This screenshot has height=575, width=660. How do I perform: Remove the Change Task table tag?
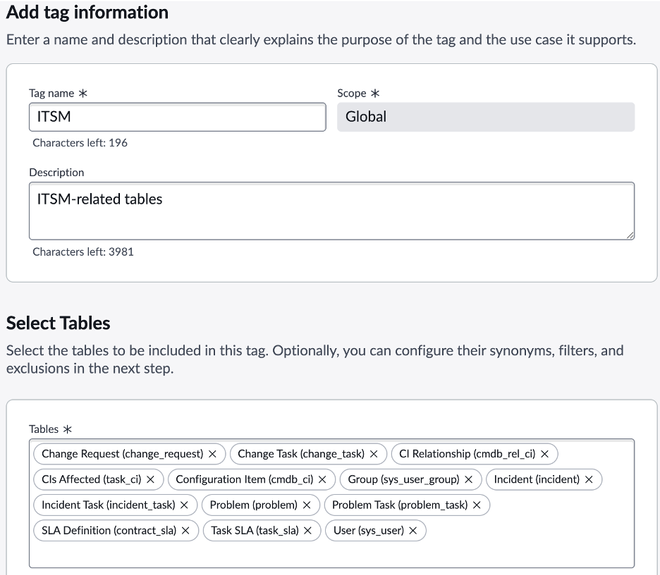click(x=373, y=454)
